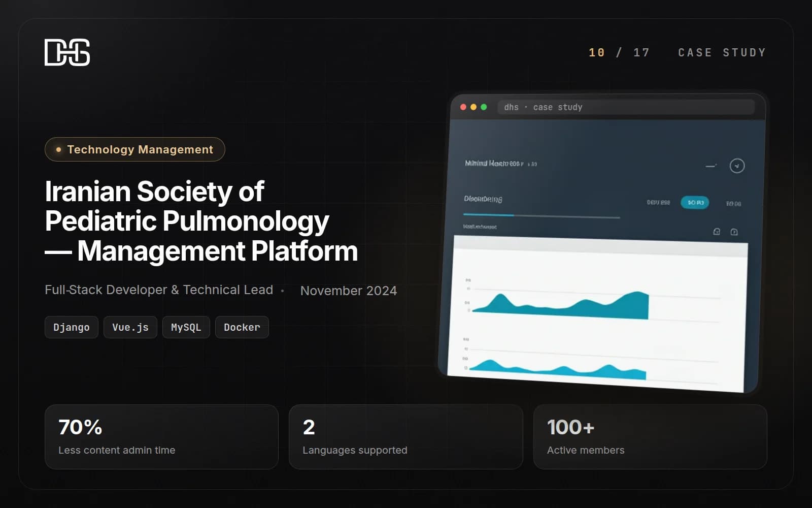The width and height of the screenshot is (812, 508).
Task: Select the Django tag
Action: [x=72, y=327]
